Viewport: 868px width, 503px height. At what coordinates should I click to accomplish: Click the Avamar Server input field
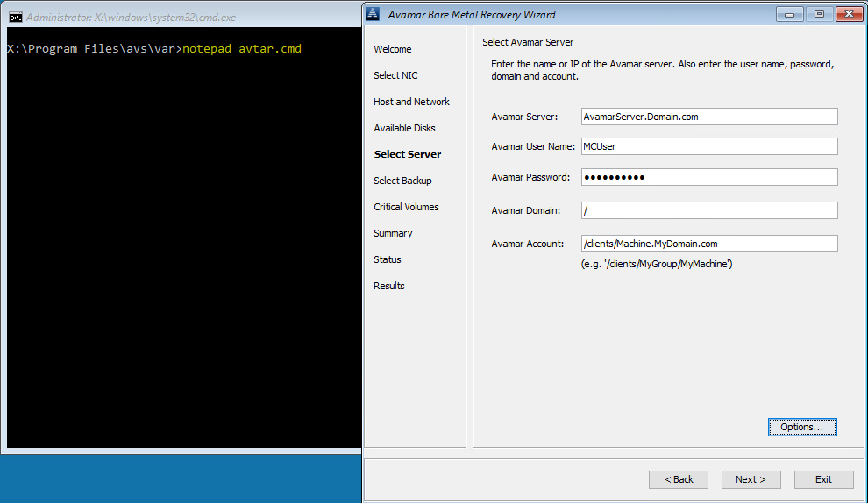[708, 117]
